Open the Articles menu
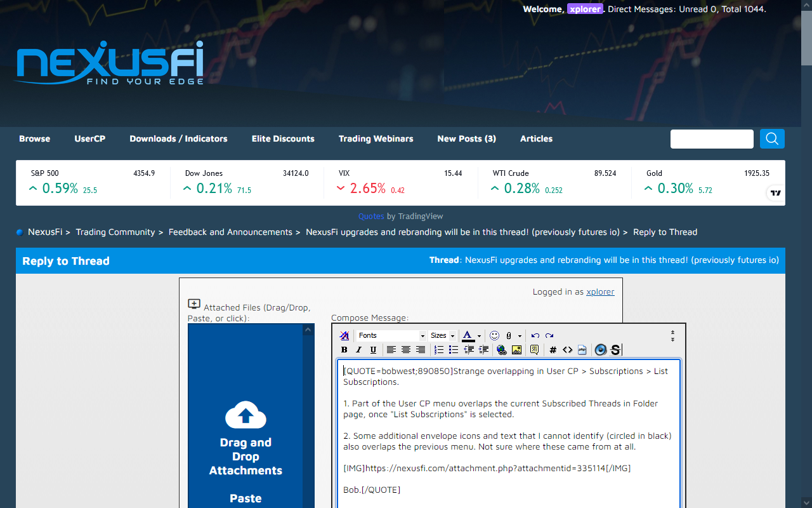 536,138
